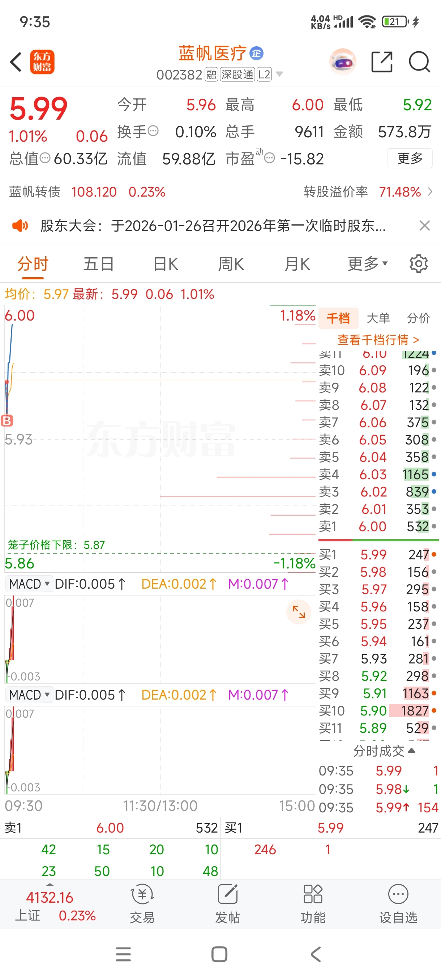Open 蓝帆转债 convertible bond row
441x980 pixels.
tap(87, 192)
